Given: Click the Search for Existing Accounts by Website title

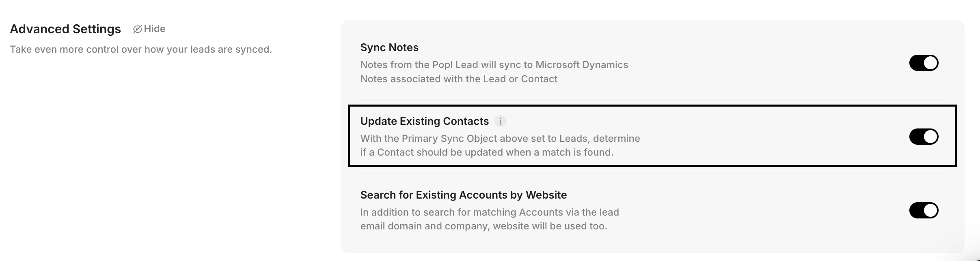Looking at the screenshot, I should point(463,195).
